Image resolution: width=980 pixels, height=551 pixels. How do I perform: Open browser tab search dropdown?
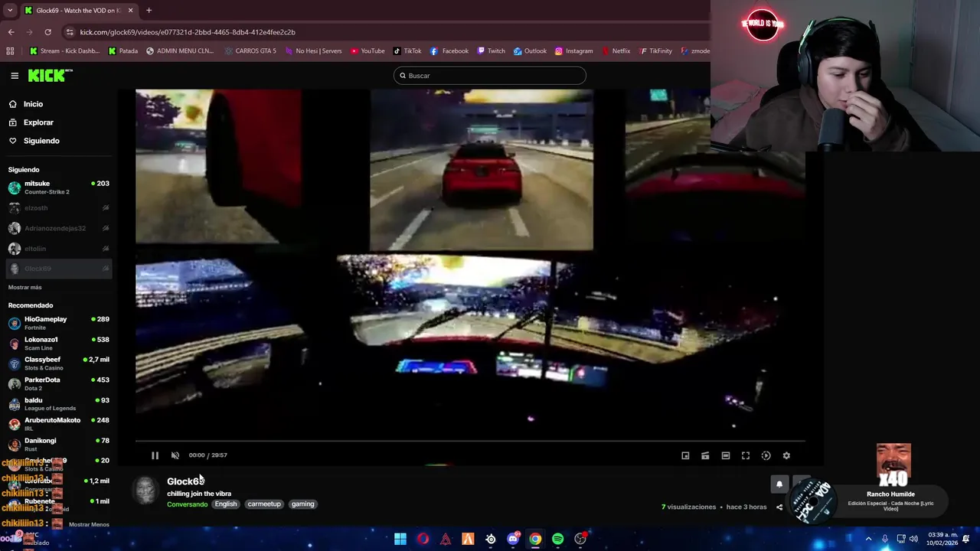(10, 10)
